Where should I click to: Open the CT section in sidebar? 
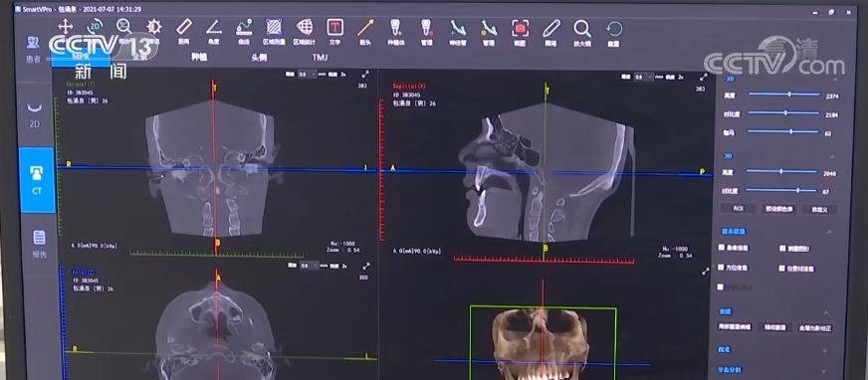[37, 180]
